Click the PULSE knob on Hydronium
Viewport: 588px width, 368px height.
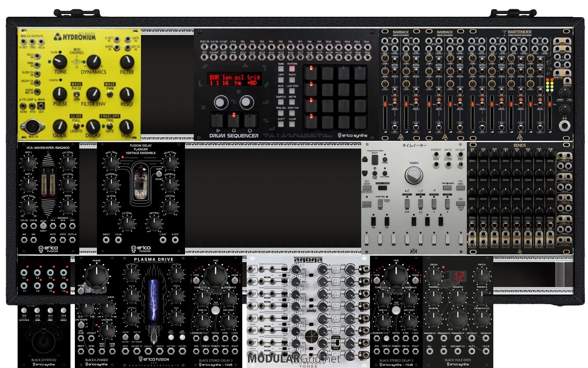(60, 94)
